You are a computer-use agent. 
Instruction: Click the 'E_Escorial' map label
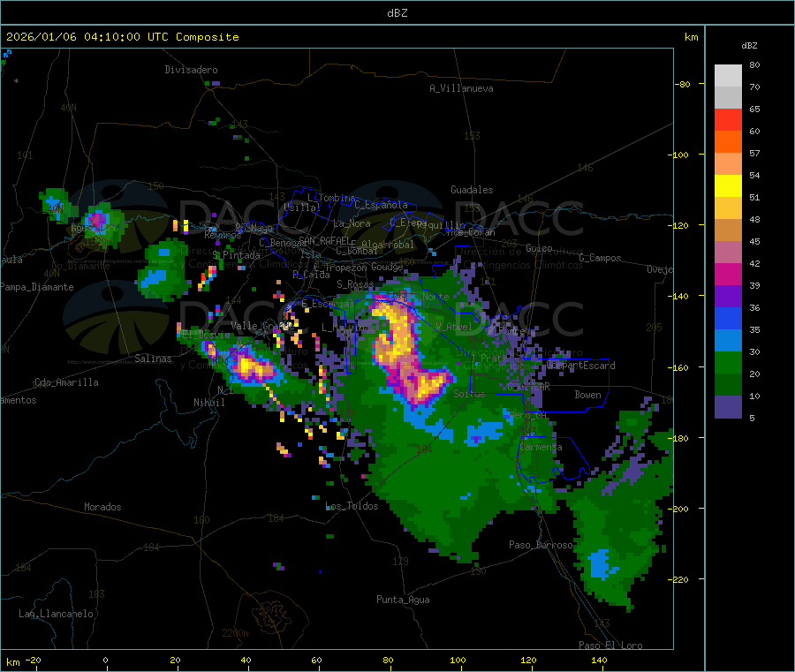[328, 304]
